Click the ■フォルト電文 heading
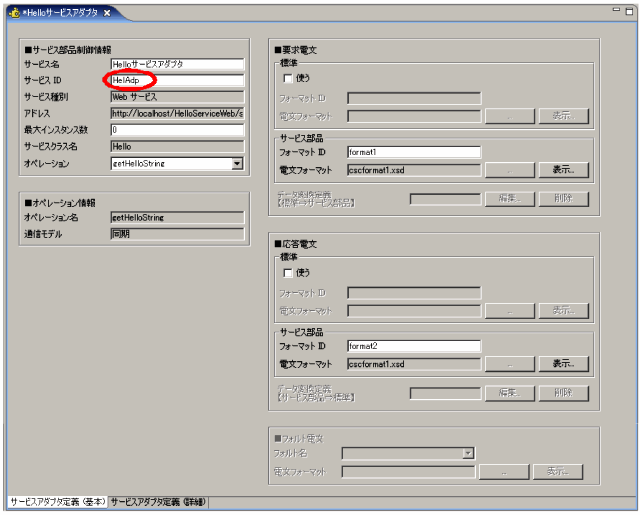Image resolution: width=640 pixels, height=515 pixels. click(x=298, y=439)
